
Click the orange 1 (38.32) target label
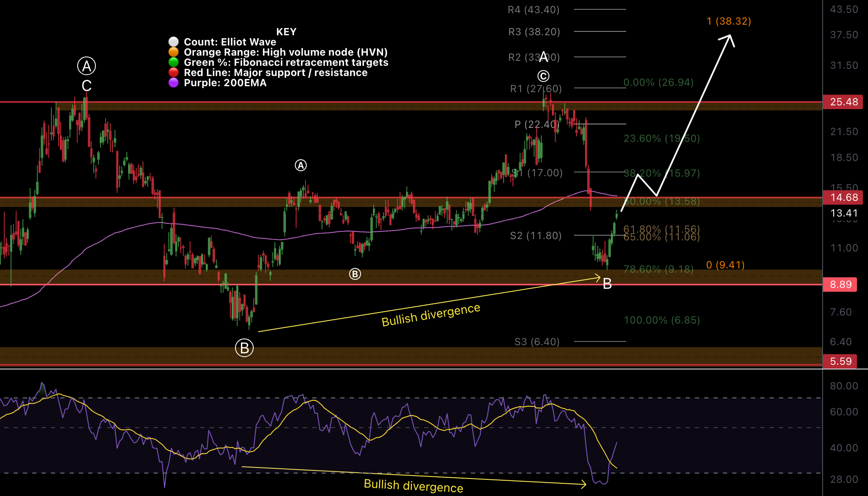pos(729,21)
